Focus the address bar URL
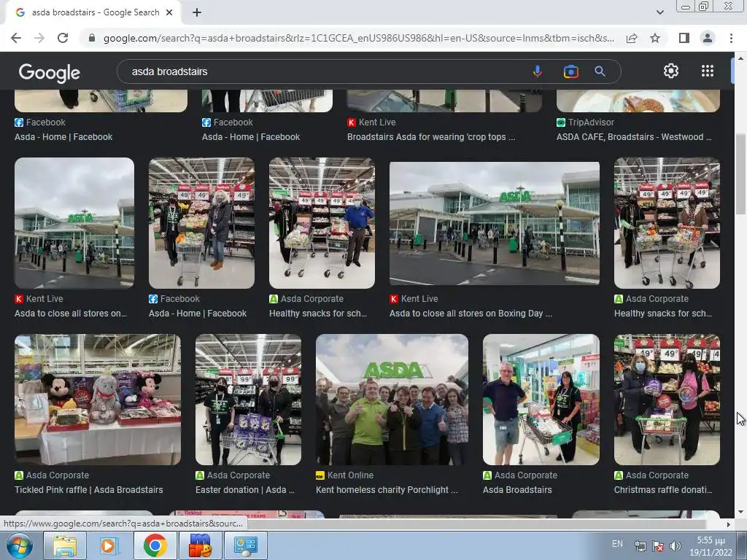This screenshot has height=560, width=747. coord(358,38)
